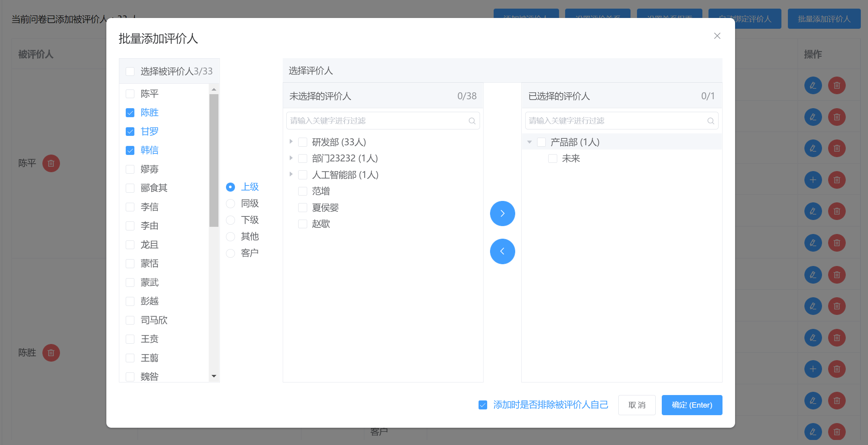Screen dimensions: 868x445
Task: Click the back arrow to remove selected evaluators
Action: pyautogui.click(x=502, y=251)
